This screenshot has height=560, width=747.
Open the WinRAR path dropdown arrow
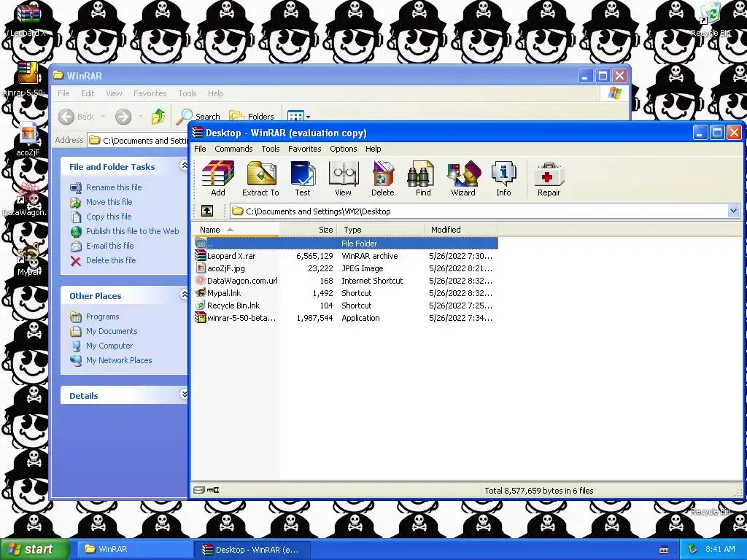(733, 211)
